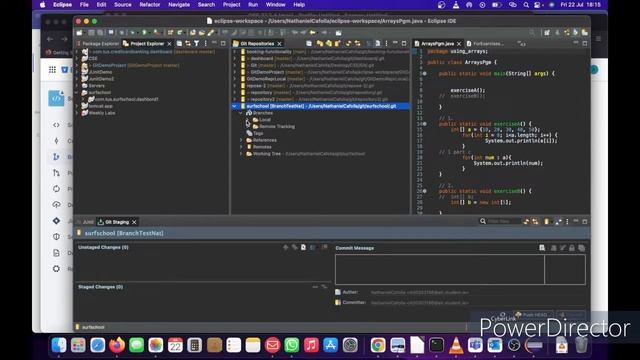The width and height of the screenshot is (640, 360).
Task: Click Spotlight search in macOS menu bar
Action: pyautogui.click(x=526, y=5)
